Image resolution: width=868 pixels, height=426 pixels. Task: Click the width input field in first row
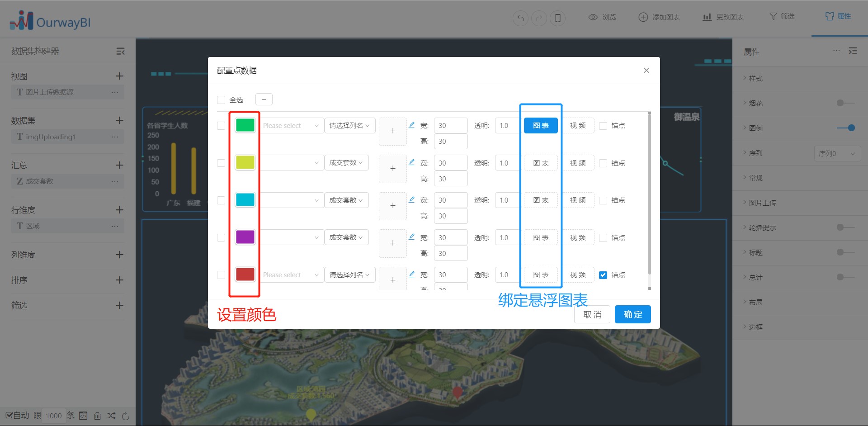pos(450,126)
